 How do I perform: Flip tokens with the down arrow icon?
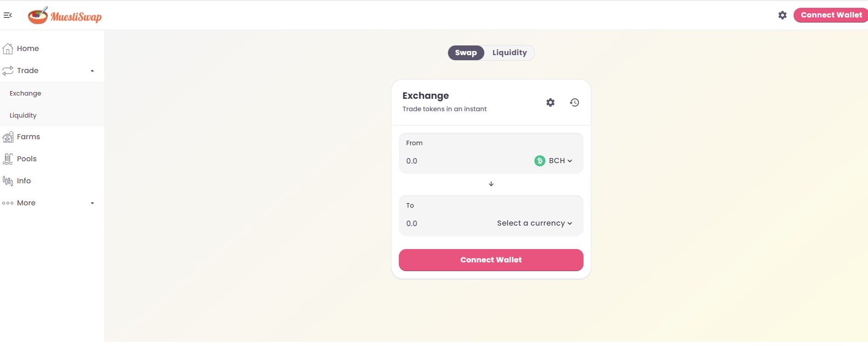[491, 184]
